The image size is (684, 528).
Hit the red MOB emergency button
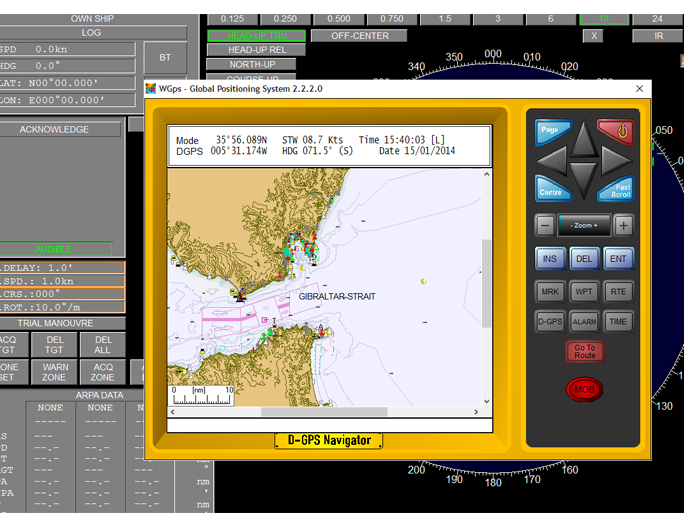585,389
